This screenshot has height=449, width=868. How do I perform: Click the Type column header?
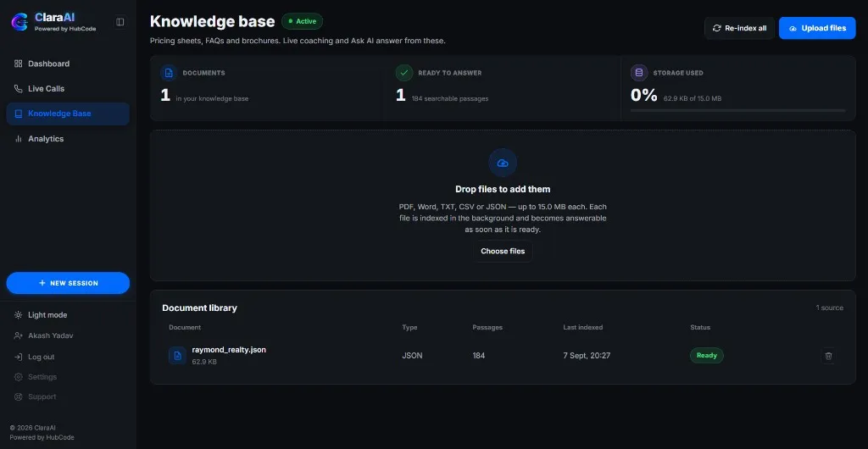pos(409,327)
